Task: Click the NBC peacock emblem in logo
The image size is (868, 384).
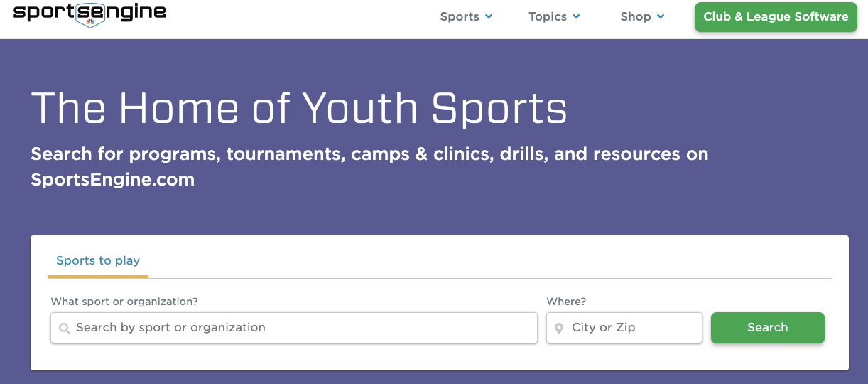Action: click(x=90, y=22)
